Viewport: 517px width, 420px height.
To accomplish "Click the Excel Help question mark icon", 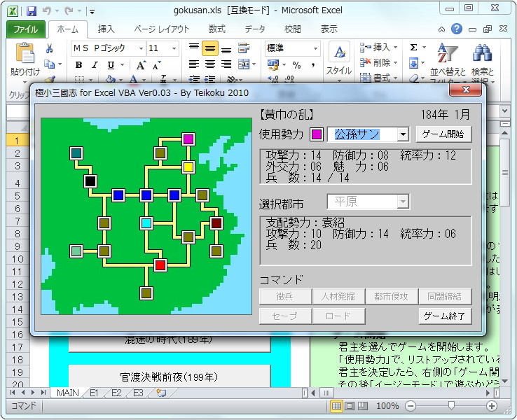I will pyautogui.click(x=457, y=29).
